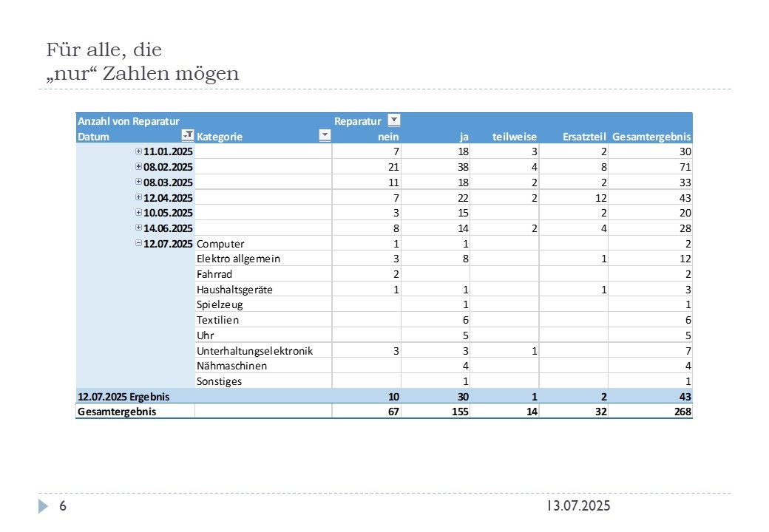Expand the 14.06.2025 date row

138,228
